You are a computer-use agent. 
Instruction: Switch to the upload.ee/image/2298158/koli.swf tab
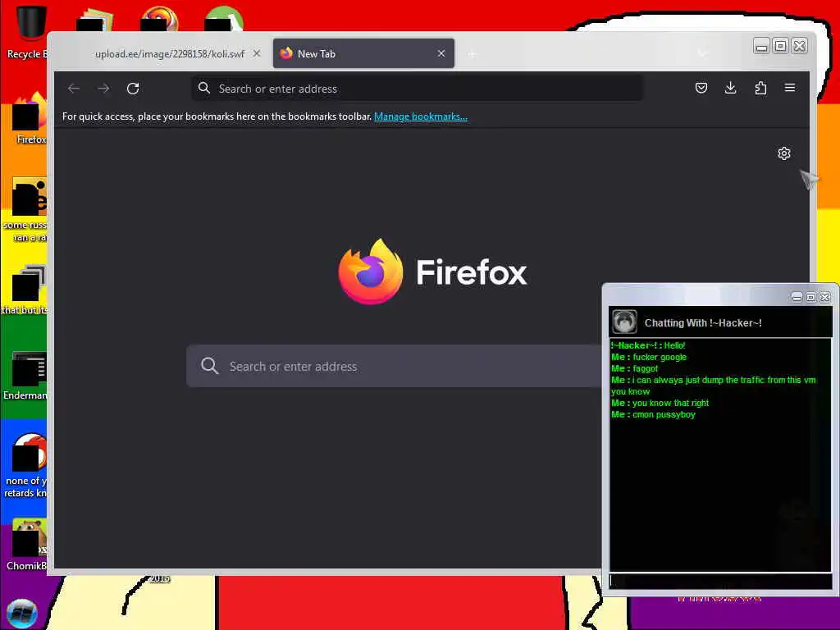170,53
